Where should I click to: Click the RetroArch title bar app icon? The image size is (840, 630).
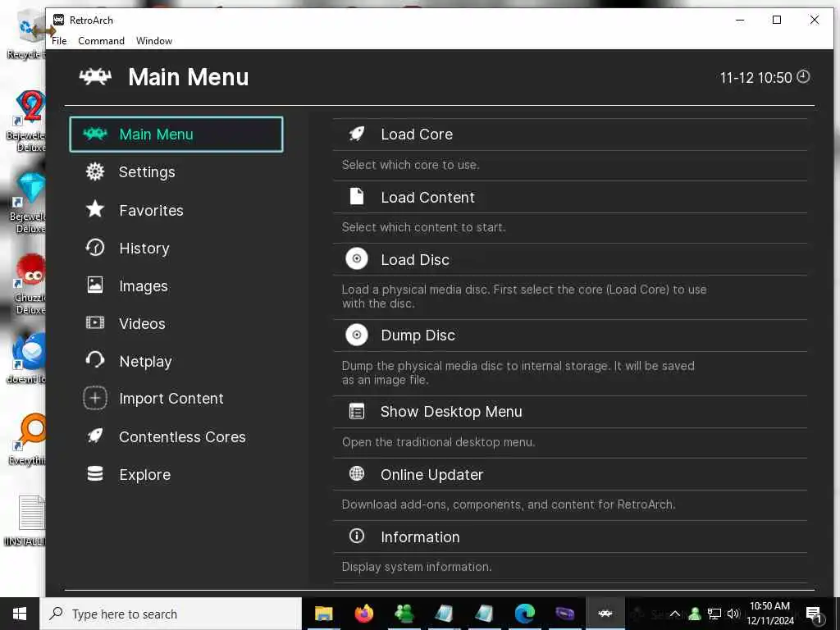pos(59,20)
